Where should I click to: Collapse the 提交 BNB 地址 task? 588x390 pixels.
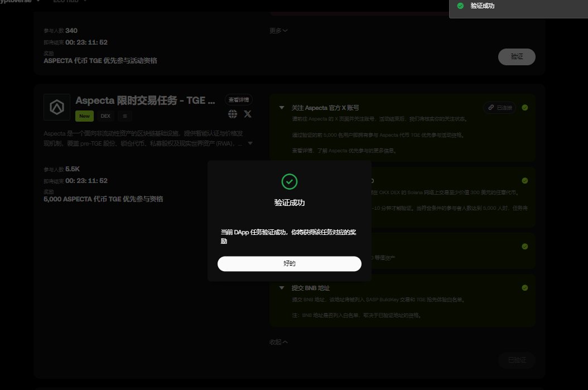click(x=282, y=288)
